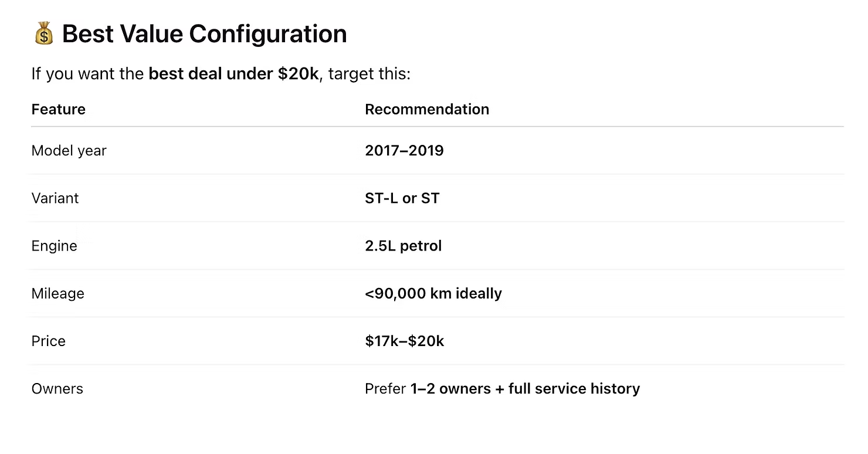Select the Model year row label
This screenshot has width=868, height=454.
69,151
